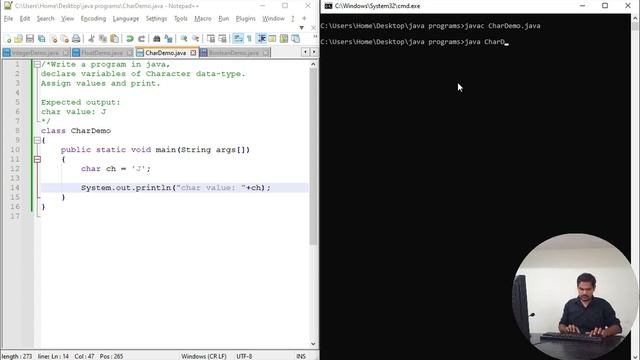Click the Copy toolbar icon

tap(103, 39)
